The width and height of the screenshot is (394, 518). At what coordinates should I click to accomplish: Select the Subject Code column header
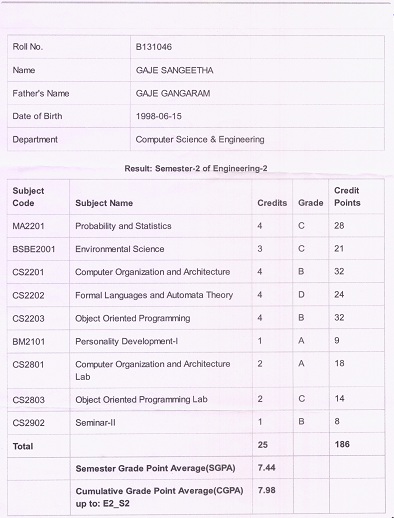click(28, 197)
